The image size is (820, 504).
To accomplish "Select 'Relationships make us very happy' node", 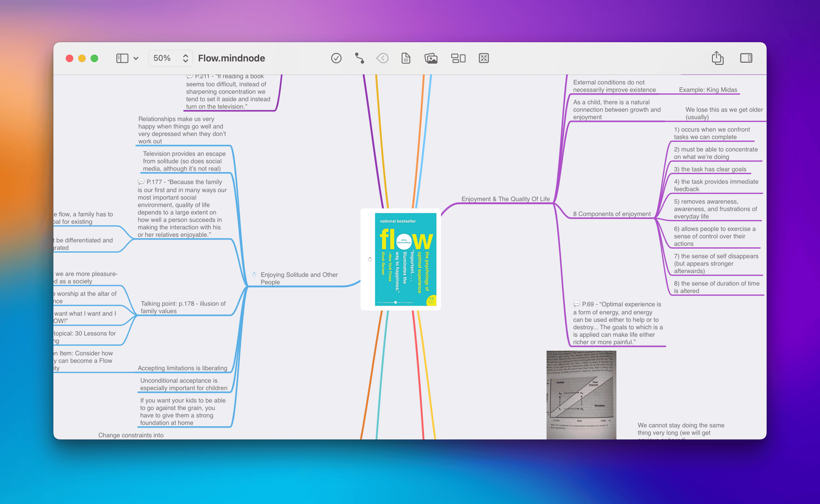I will (182, 130).
